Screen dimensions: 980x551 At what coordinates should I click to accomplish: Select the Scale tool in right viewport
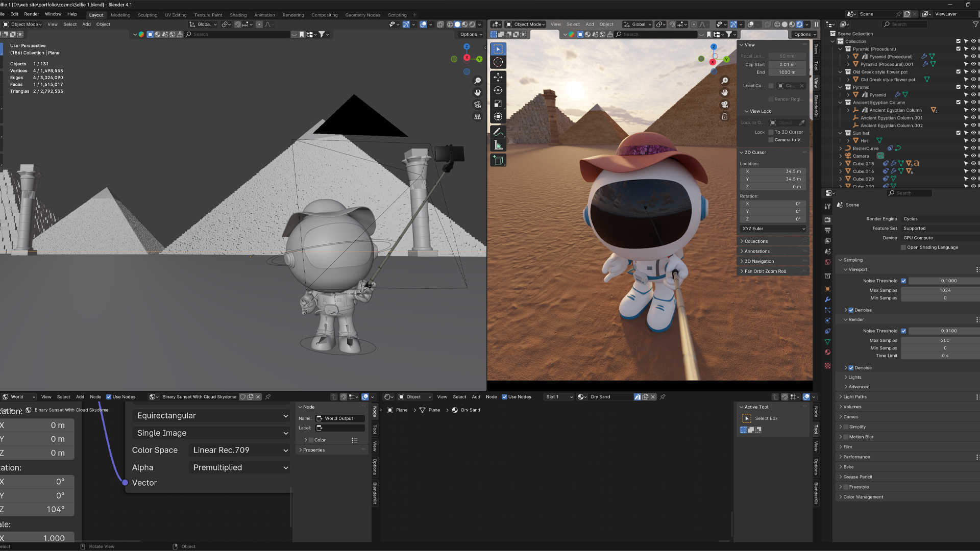tap(498, 104)
